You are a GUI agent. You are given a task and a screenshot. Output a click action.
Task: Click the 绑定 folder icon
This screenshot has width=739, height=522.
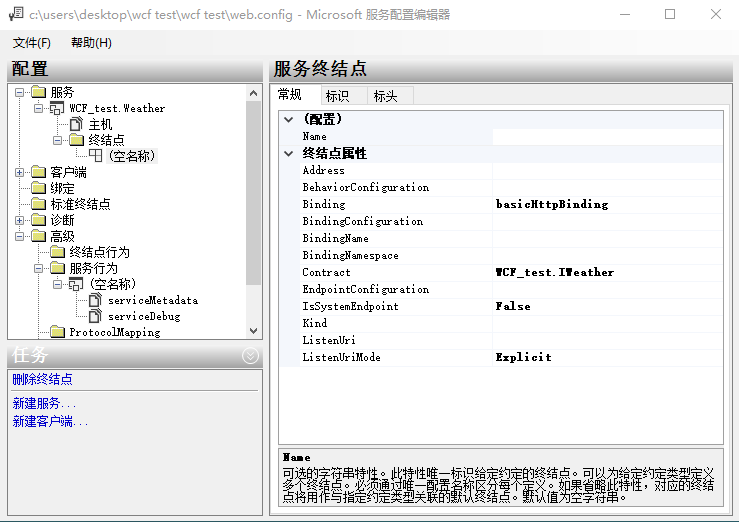(x=39, y=188)
